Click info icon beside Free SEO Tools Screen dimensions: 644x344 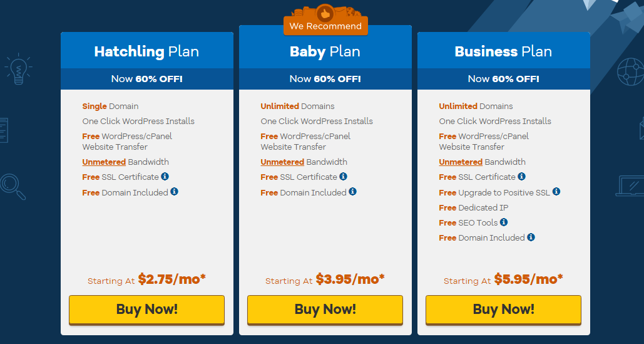[x=504, y=222]
